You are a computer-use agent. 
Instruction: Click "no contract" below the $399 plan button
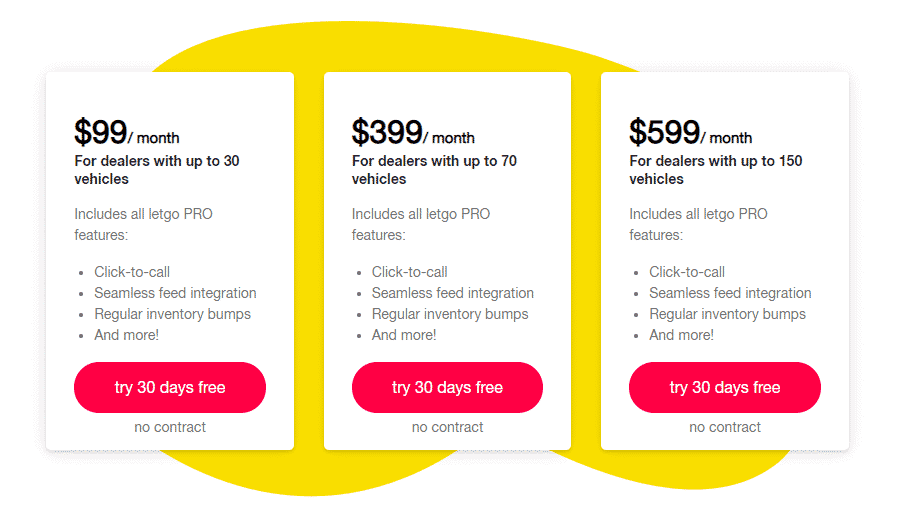(x=447, y=427)
